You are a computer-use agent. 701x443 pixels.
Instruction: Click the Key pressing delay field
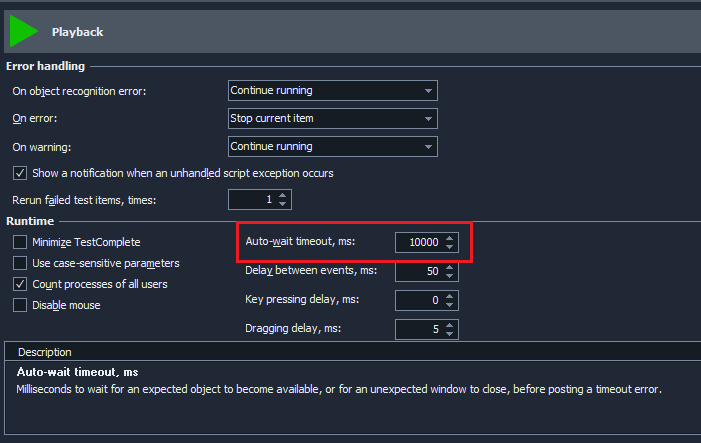(418, 301)
